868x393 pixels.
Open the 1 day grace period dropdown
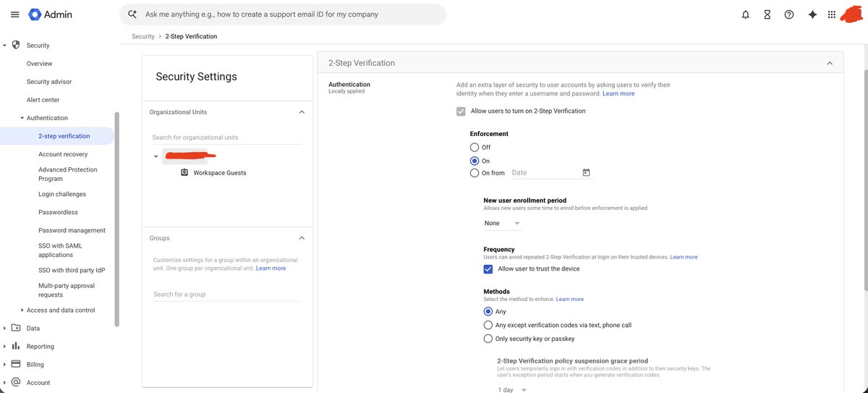click(x=512, y=389)
